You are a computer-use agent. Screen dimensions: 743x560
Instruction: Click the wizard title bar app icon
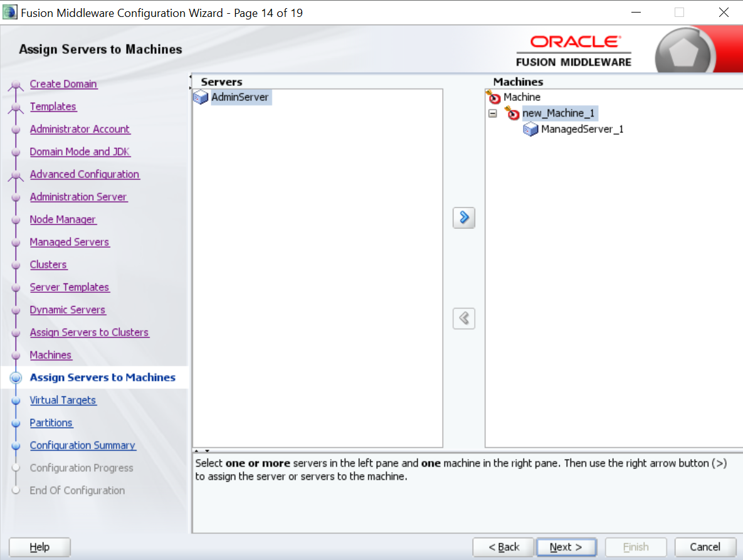pyautogui.click(x=9, y=13)
